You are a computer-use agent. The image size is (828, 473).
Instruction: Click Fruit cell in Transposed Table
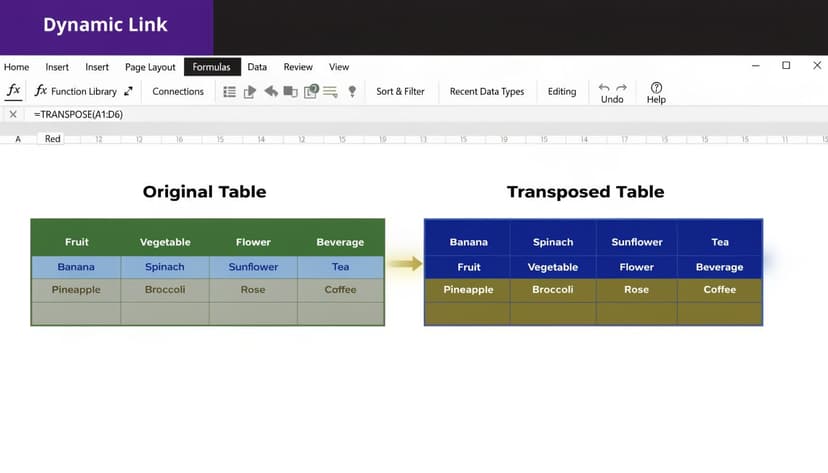(468, 267)
